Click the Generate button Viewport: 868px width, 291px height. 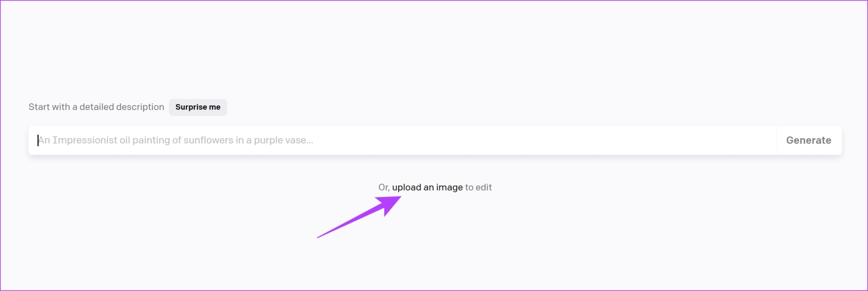pyautogui.click(x=809, y=140)
